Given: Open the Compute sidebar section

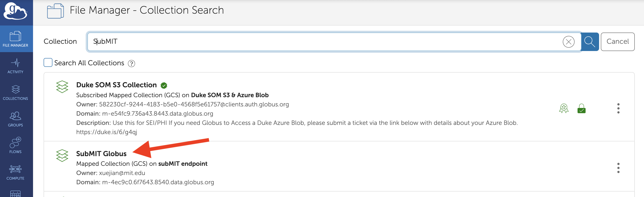Looking at the screenshot, I should click(15, 172).
